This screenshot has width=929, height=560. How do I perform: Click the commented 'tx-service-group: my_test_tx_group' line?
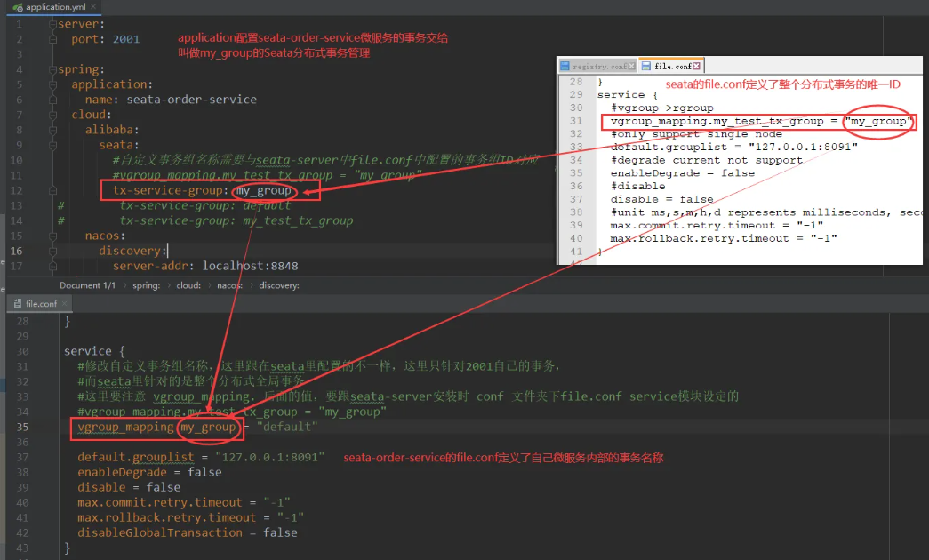(x=236, y=220)
